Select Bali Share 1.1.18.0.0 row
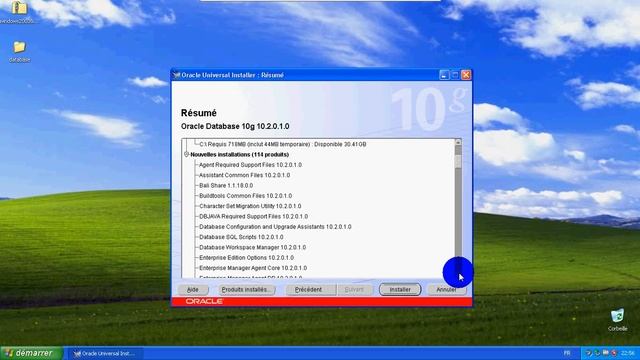640x360 pixels. [226, 185]
